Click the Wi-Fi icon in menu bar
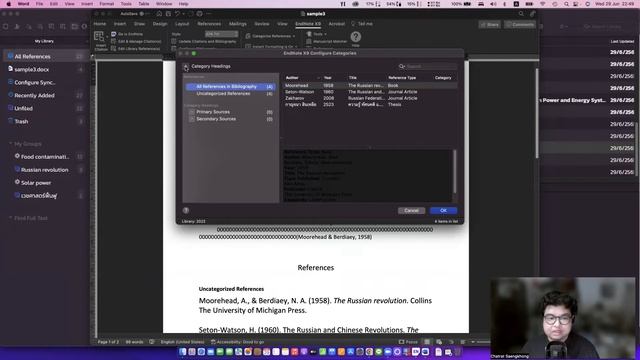Screen dimensions: 640x360 [x=542, y=4]
